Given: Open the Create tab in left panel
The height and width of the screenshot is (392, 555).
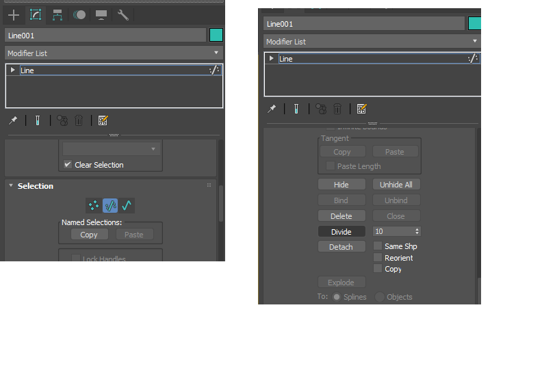Looking at the screenshot, I should [x=14, y=15].
